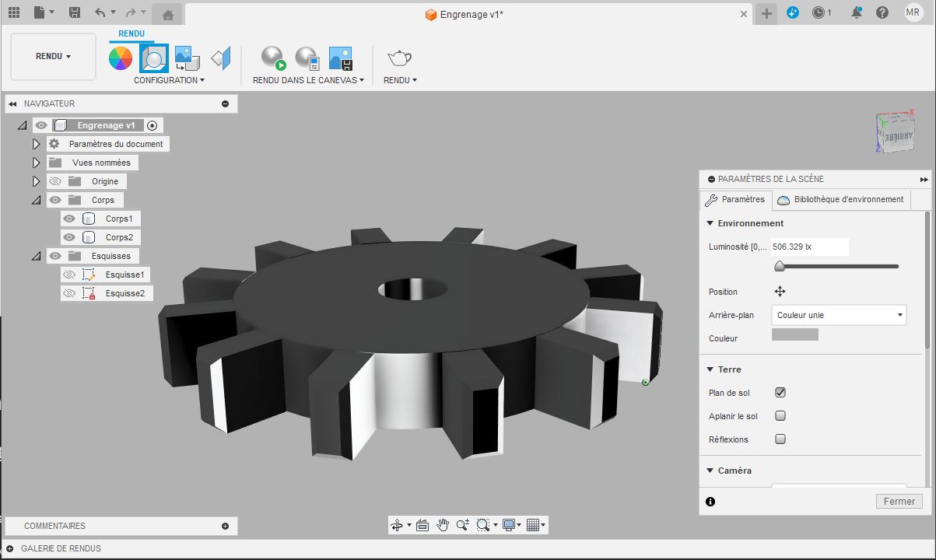Uncheck the Plan de sol checkbox
936x560 pixels.
[x=780, y=393]
